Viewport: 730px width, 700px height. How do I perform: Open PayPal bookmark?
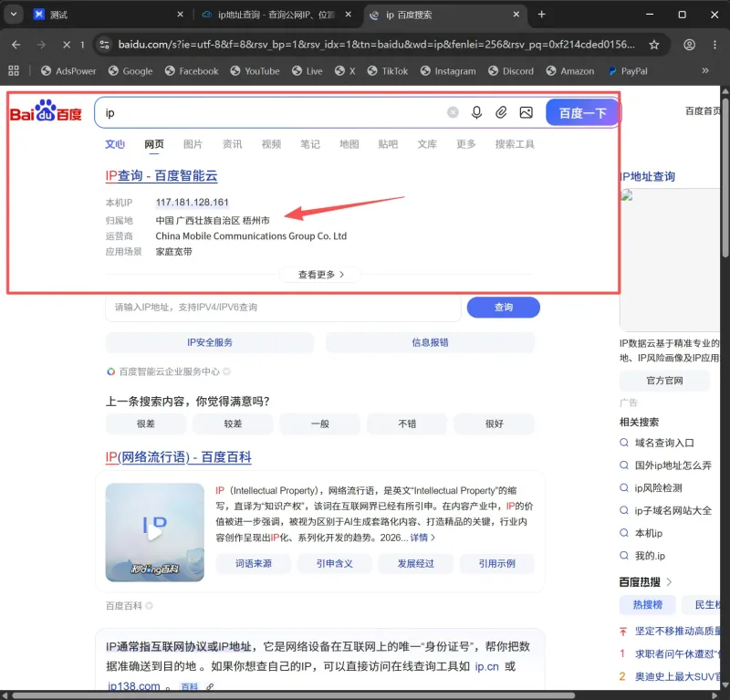[628, 71]
